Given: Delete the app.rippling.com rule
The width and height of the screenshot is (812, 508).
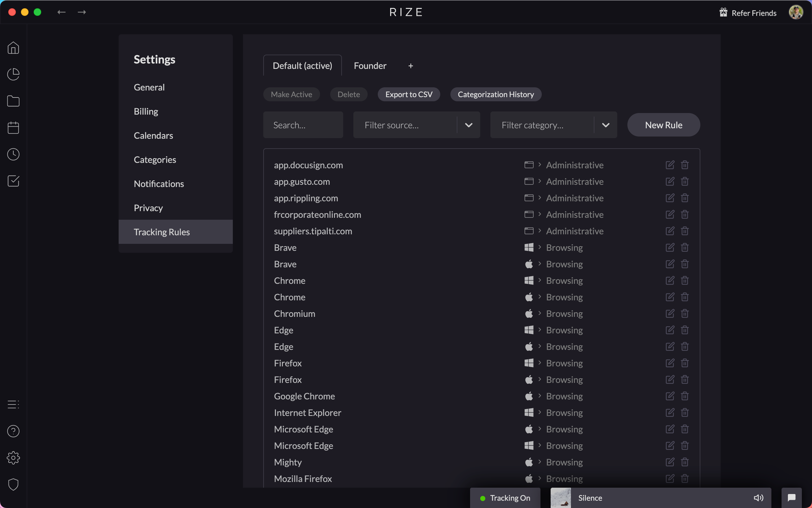Looking at the screenshot, I should 685,198.
